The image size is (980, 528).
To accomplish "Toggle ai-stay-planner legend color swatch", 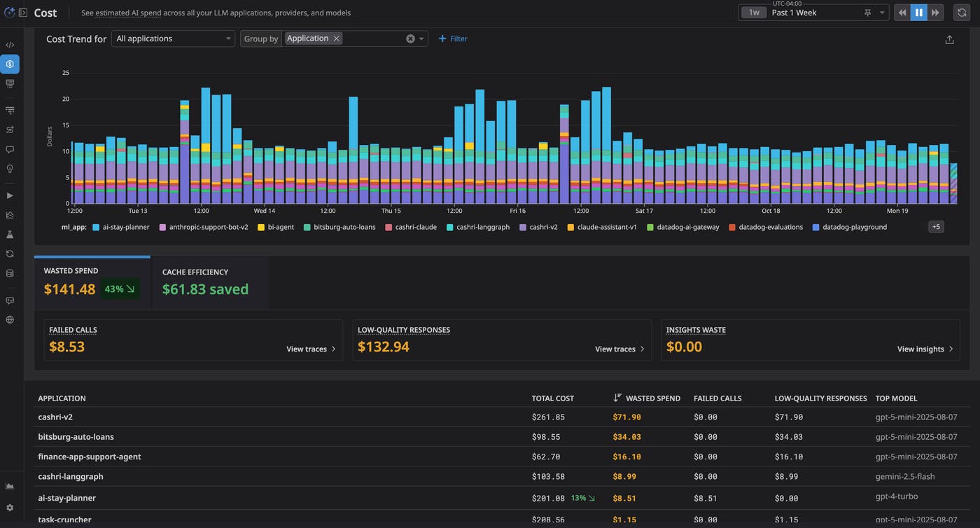I will (x=96, y=227).
